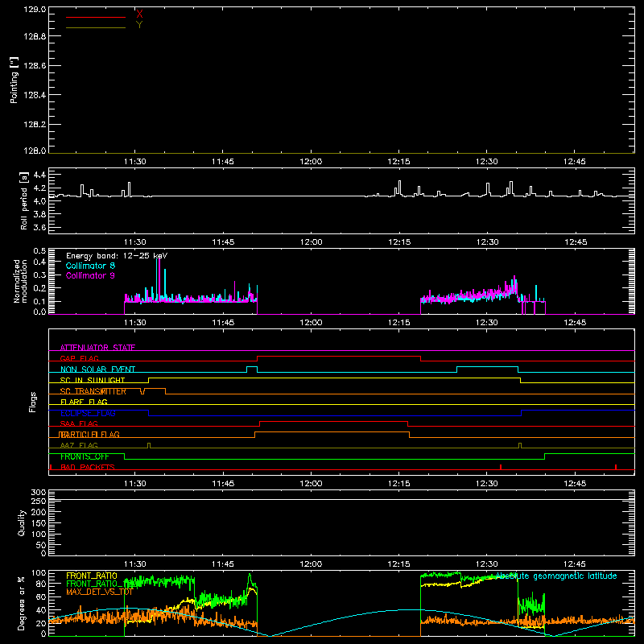The width and height of the screenshot is (644, 644).
Task: Click the NON_SOLAR_EVENT flag label
Action: tap(97, 369)
